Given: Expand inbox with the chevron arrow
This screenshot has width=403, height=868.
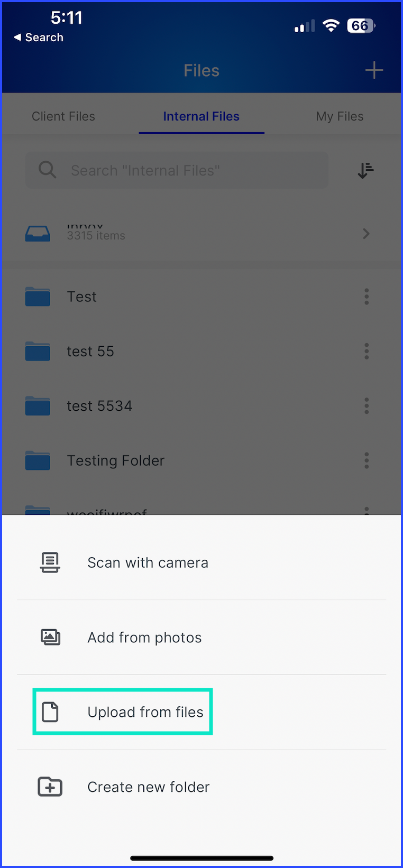Looking at the screenshot, I should pos(366,234).
